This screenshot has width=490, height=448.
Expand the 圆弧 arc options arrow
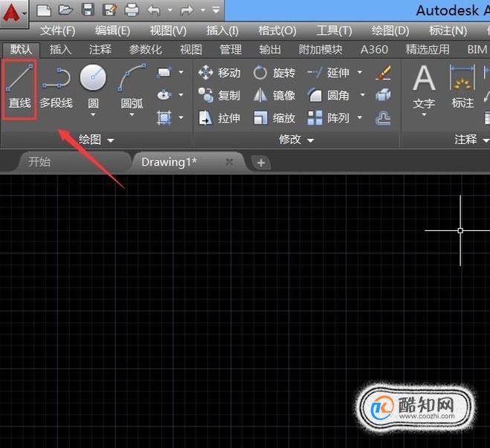click(132, 115)
